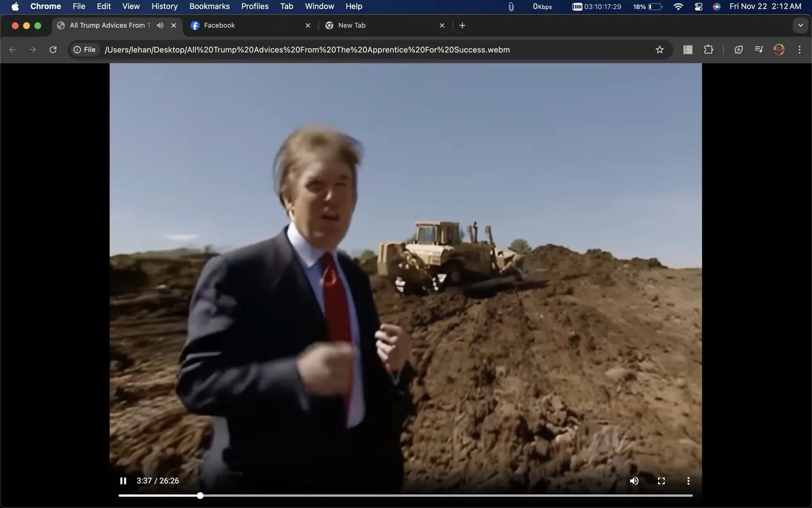This screenshot has width=812, height=508.
Task: Mute tab audio on the Trump Advices tab
Action: [160, 25]
